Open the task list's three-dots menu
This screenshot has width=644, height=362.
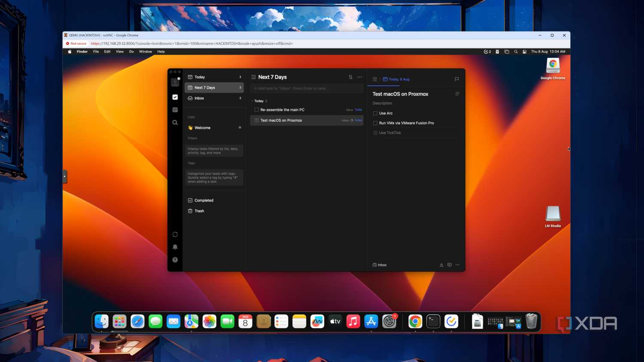[x=360, y=77]
